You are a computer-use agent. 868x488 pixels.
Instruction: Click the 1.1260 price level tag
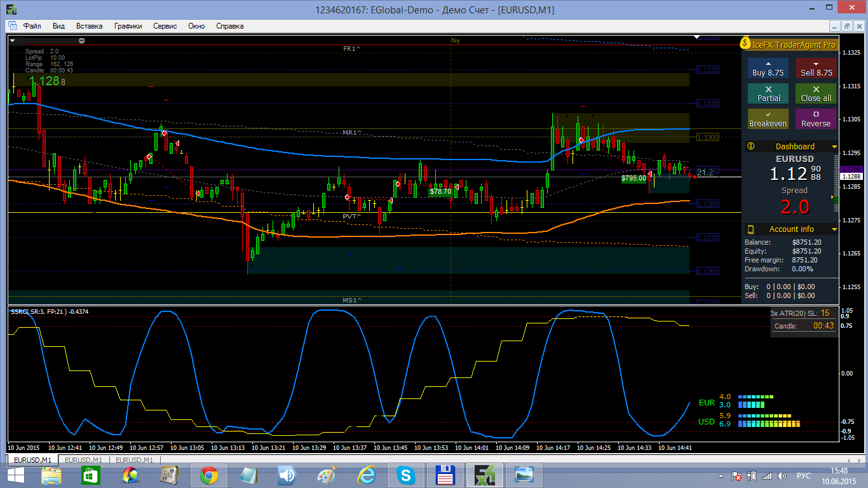coord(708,271)
